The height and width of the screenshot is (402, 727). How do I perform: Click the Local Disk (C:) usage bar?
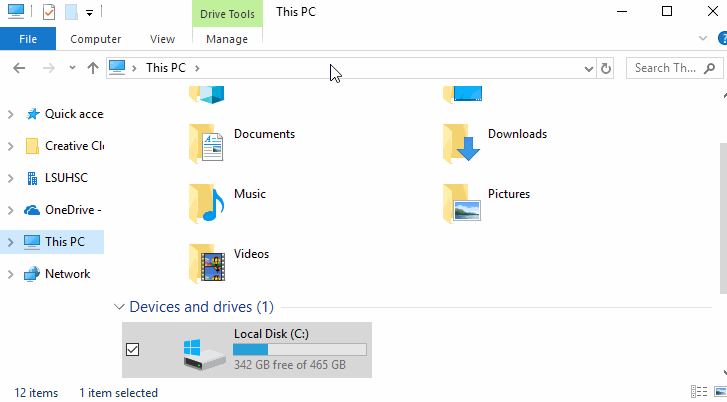coord(299,349)
